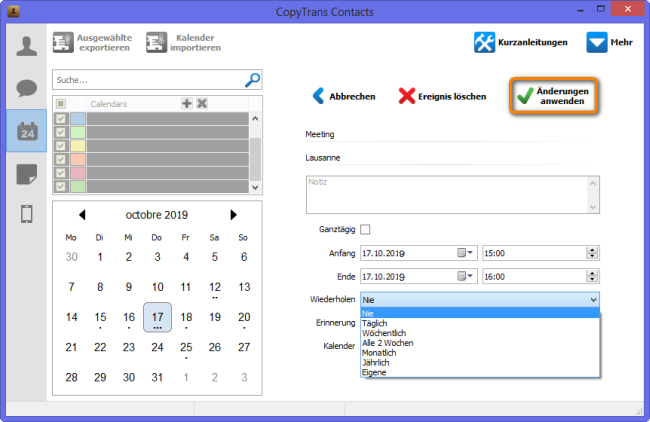
Task: Minimize the CopyTrans Contacts window
Action: [580, 10]
